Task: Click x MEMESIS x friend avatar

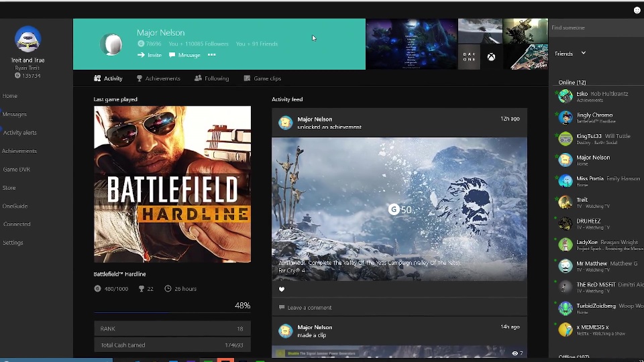Action: click(x=566, y=330)
